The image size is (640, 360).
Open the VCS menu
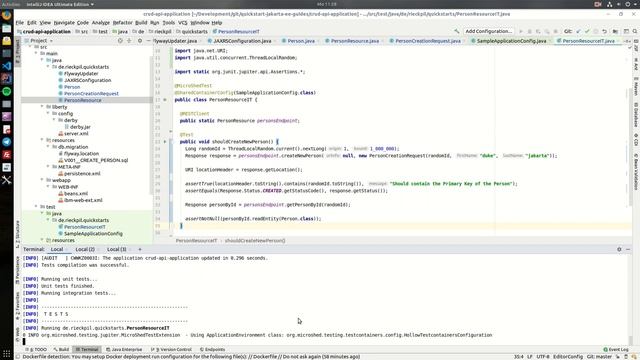click(182, 23)
